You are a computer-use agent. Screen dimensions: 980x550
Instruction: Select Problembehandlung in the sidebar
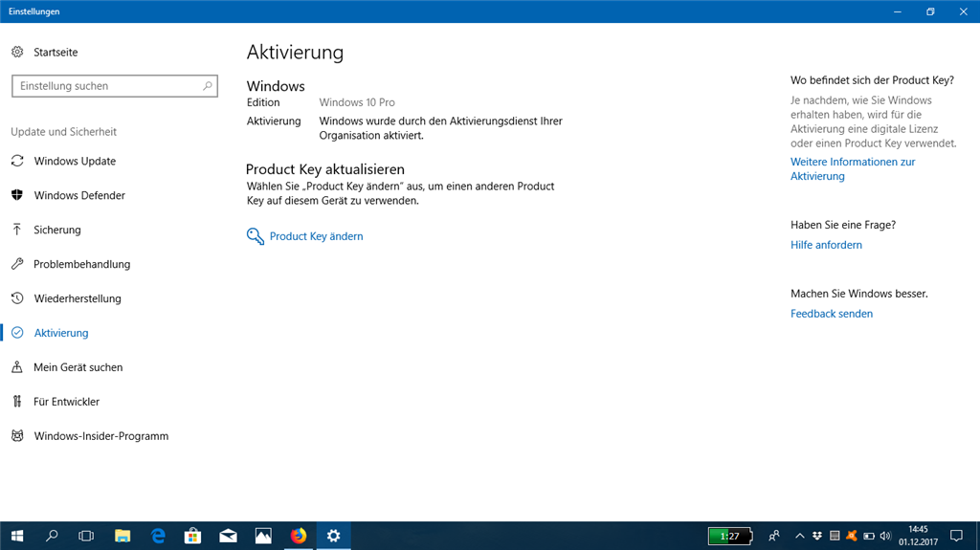pos(82,264)
